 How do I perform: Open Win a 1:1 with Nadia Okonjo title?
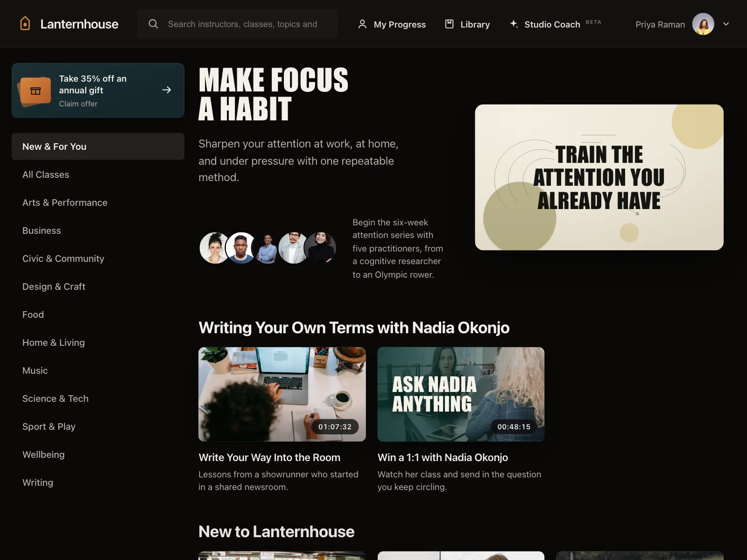click(443, 457)
